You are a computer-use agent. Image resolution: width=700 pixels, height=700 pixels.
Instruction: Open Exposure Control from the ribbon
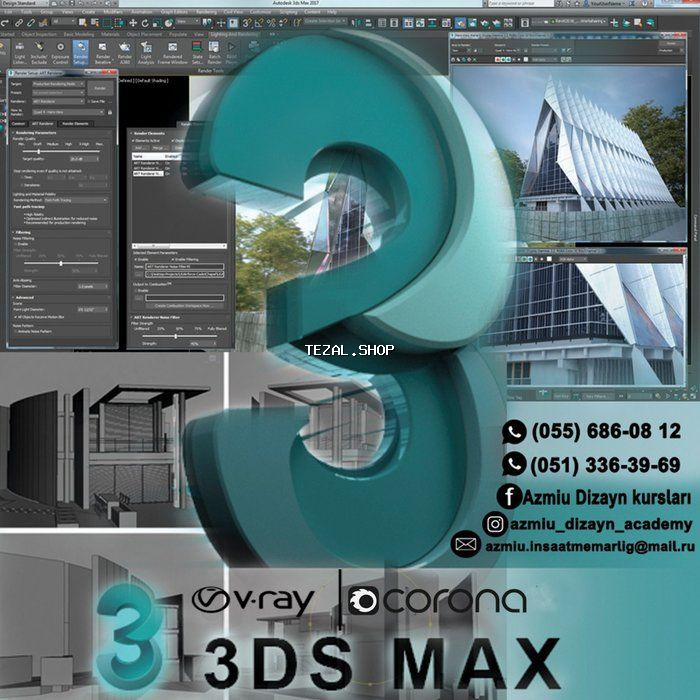tap(60, 53)
